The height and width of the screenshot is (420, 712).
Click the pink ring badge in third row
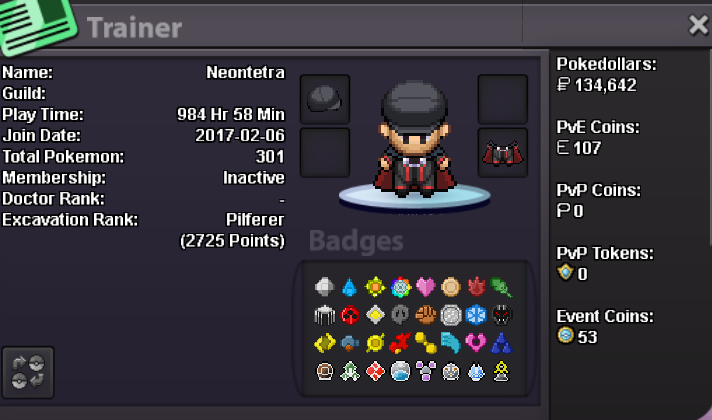(x=476, y=343)
